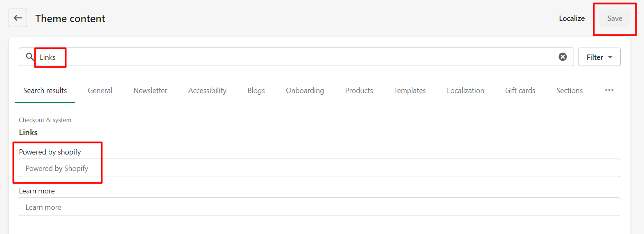Image resolution: width=644 pixels, height=234 pixels.
Task: Go to the Blogs tab
Action: click(x=256, y=91)
